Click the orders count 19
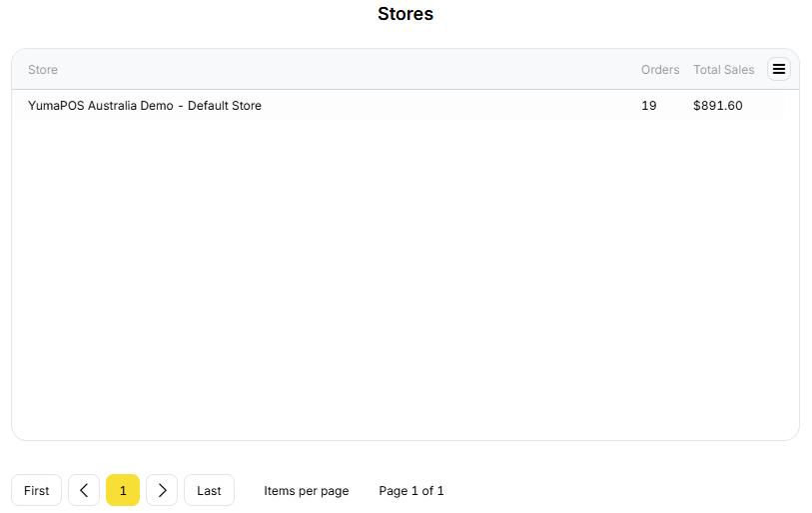The width and height of the screenshot is (812, 513). tap(649, 106)
